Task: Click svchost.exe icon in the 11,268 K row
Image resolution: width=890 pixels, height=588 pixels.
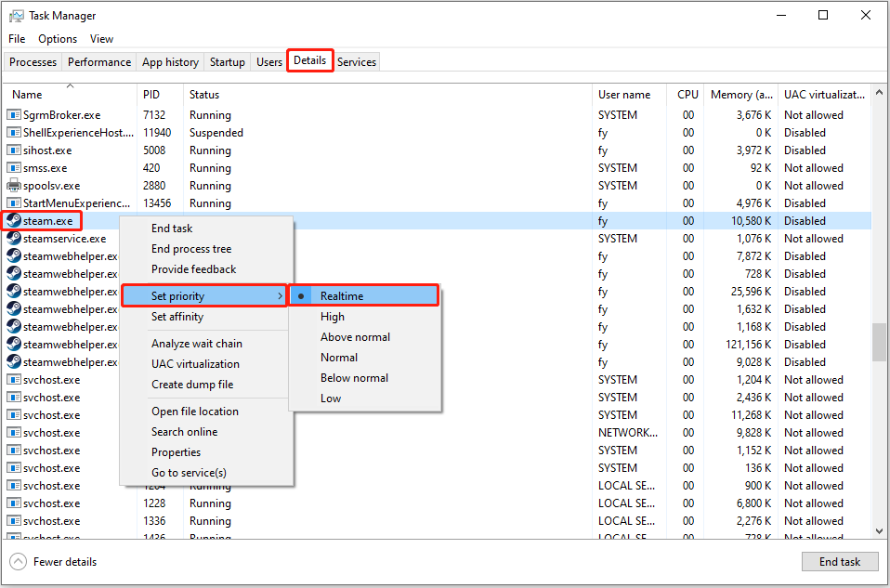Action: pyautogui.click(x=14, y=415)
